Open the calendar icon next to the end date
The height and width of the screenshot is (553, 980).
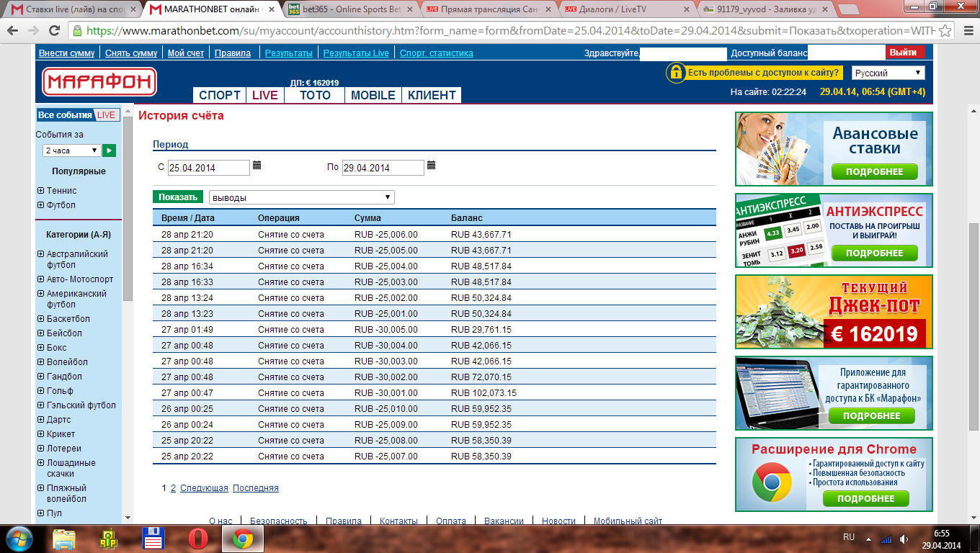coord(431,166)
